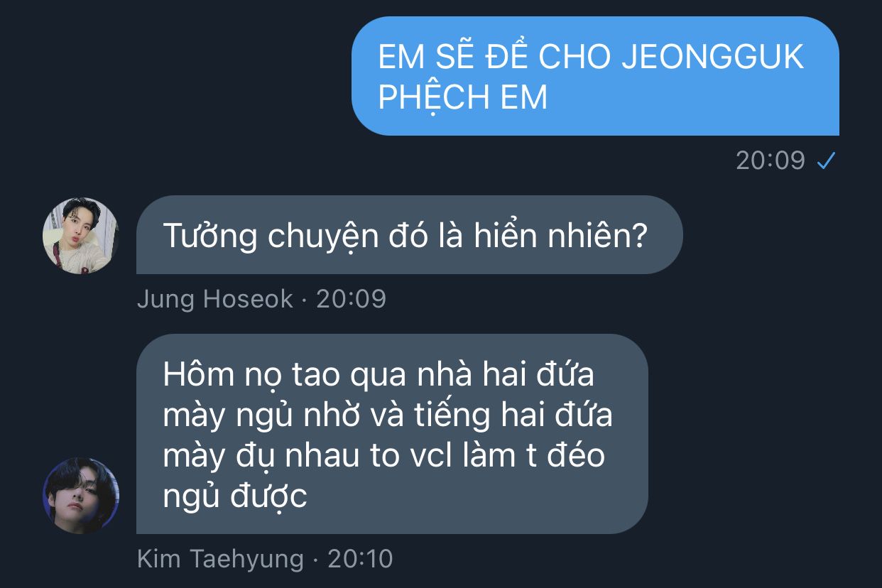The width and height of the screenshot is (882, 588).
Task: Select the blue outgoing message bubble
Action: pyautogui.click(x=595, y=76)
